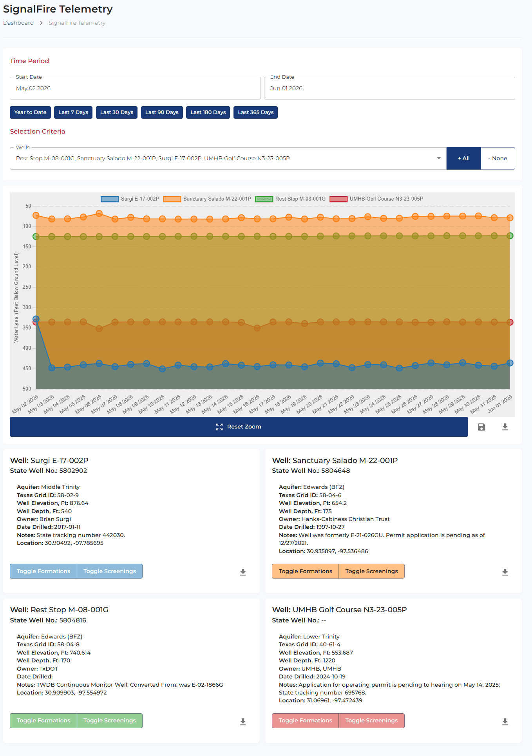
Task: Toggle Formations for UMHB Golf Course
Action: [x=306, y=721]
